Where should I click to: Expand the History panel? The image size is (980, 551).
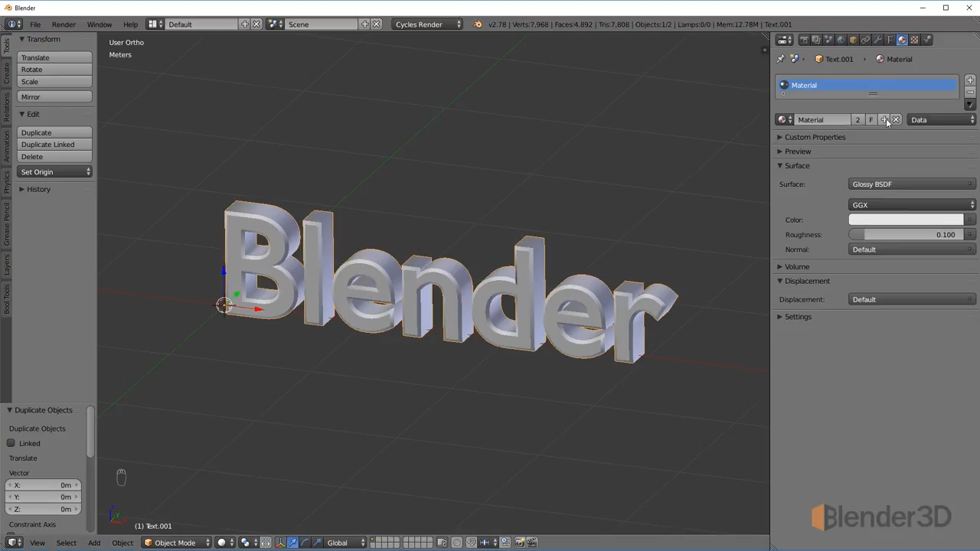[x=34, y=189]
